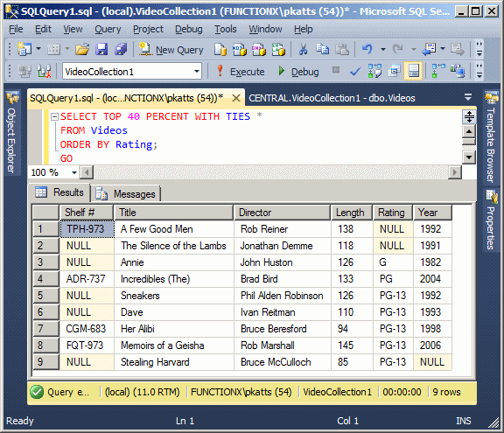The width and height of the screenshot is (504, 433).
Task: Click the green Debug play icon
Action: coord(282,71)
